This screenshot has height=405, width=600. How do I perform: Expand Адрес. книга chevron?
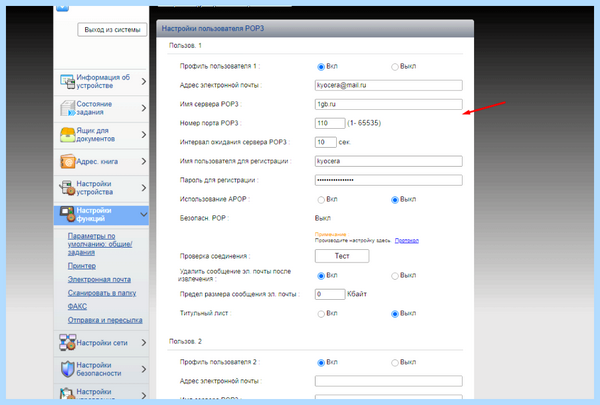pyautogui.click(x=143, y=161)
